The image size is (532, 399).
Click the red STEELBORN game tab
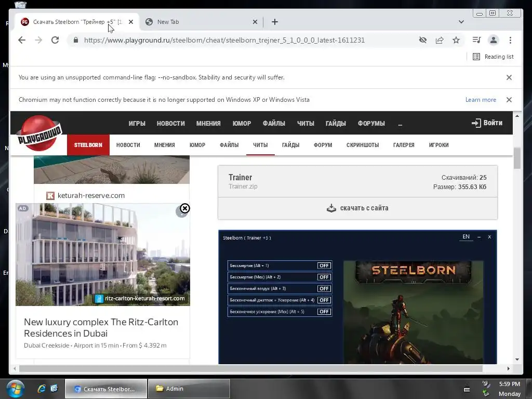click(88, 145)
